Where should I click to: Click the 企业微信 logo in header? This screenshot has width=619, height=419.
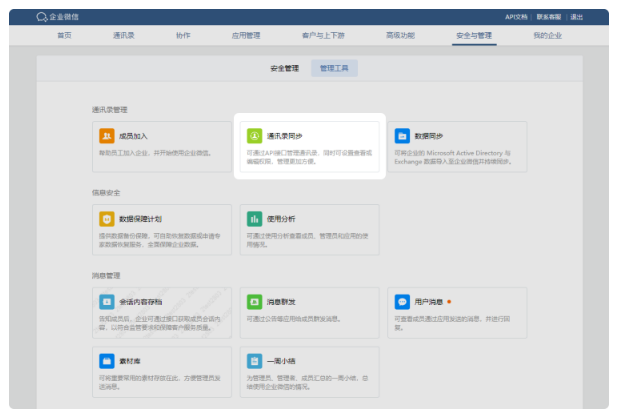pyautogui.click(x=60, y=17)
